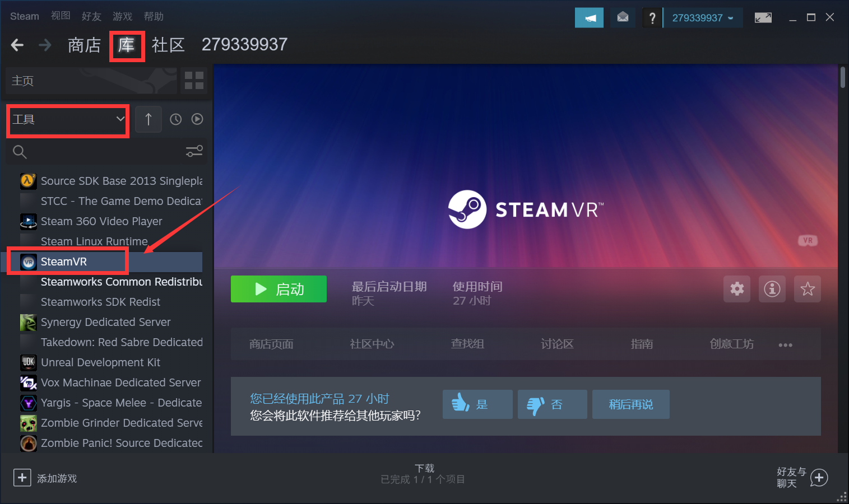The image size is (849, 504).
Task: Click the 添加游戏 label
Action: click(x=57, y=478)
